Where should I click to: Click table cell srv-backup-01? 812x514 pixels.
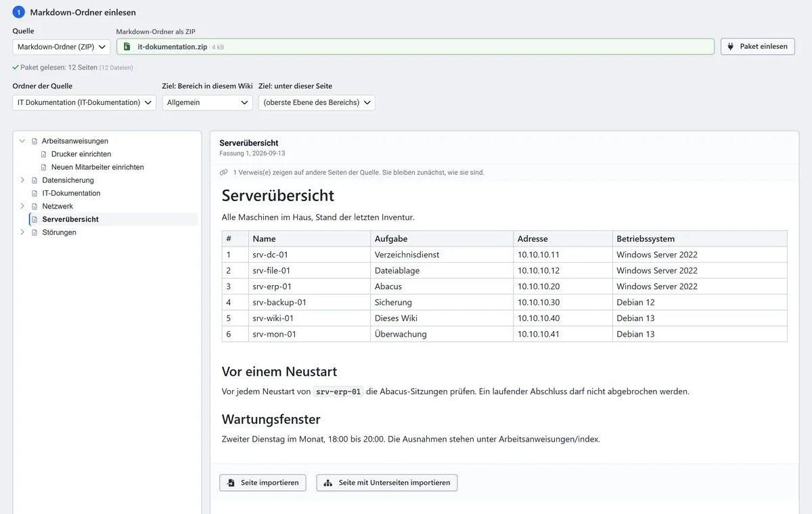tap(309, 302)
